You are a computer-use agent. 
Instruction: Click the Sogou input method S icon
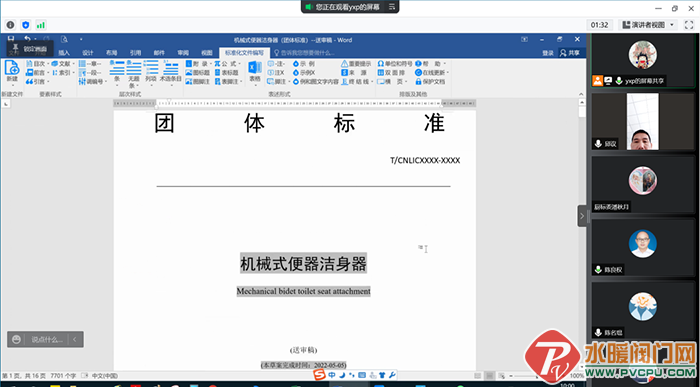319,375
